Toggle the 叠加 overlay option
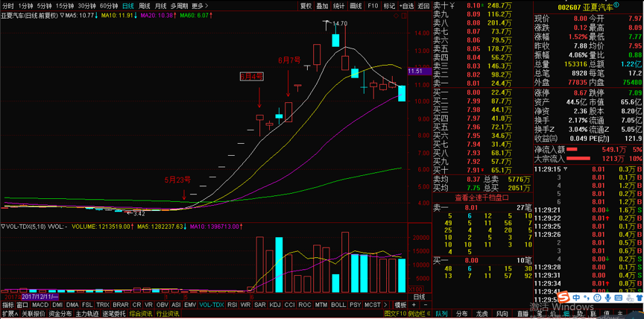This screenshot has height=319, width=644. tap(322, 5)
